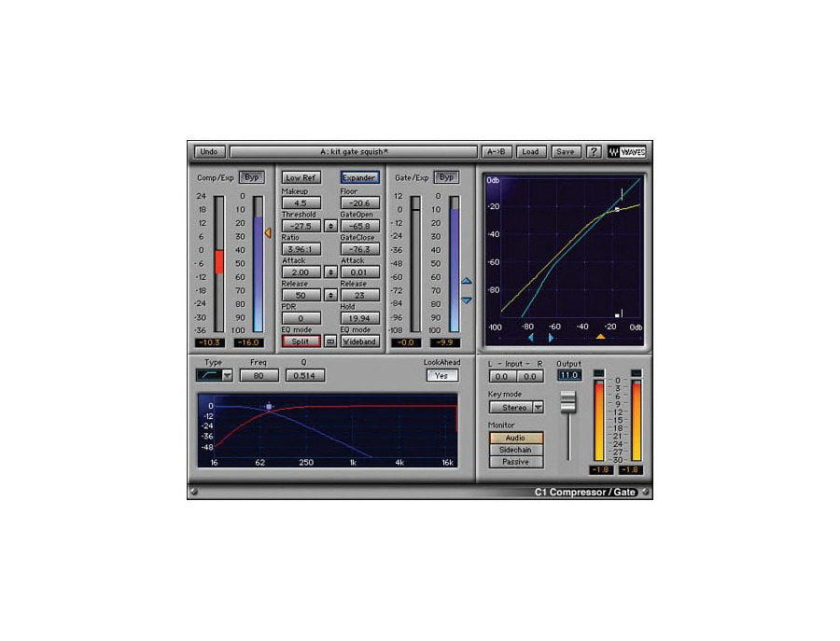
Task: Open the Key mode Stereo dropdown
Action: (x=516, y=408)
